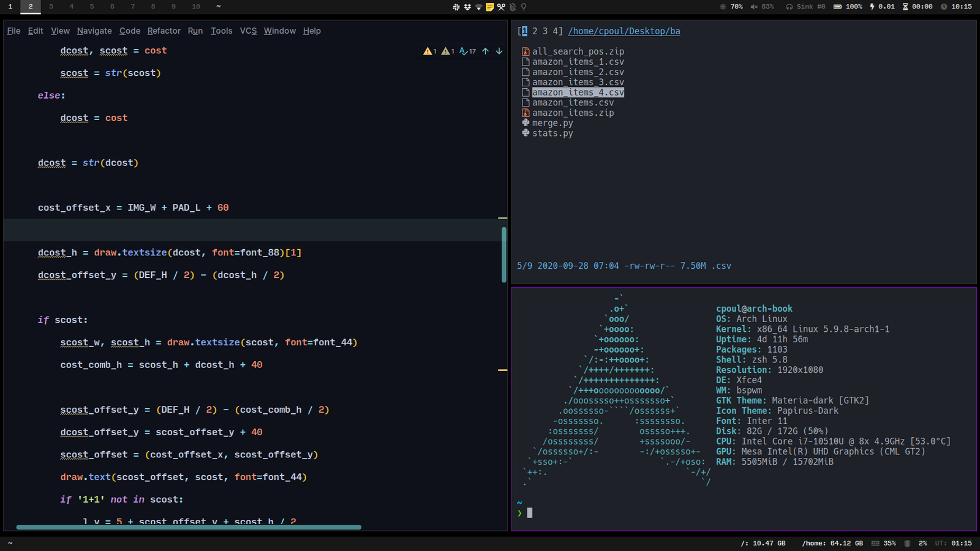Click the stats.py Python file icon
This screenshot has width=980, height=551.
(526, 133)
